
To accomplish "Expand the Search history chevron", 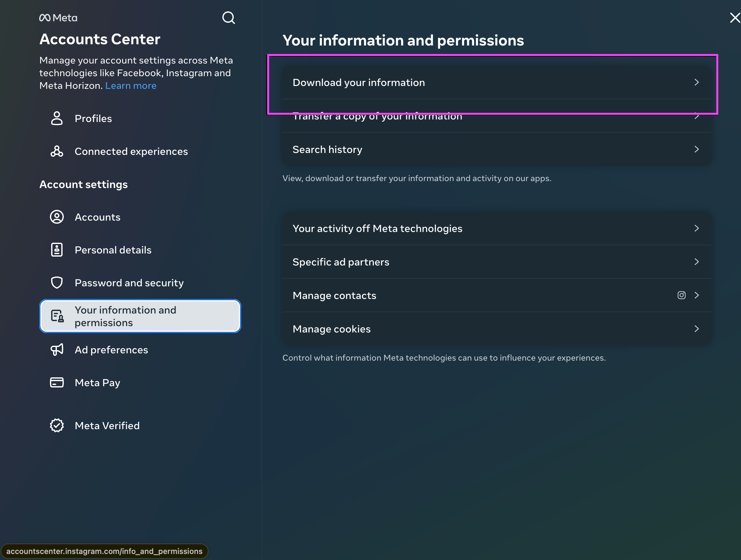I will (x=696, y=149).
